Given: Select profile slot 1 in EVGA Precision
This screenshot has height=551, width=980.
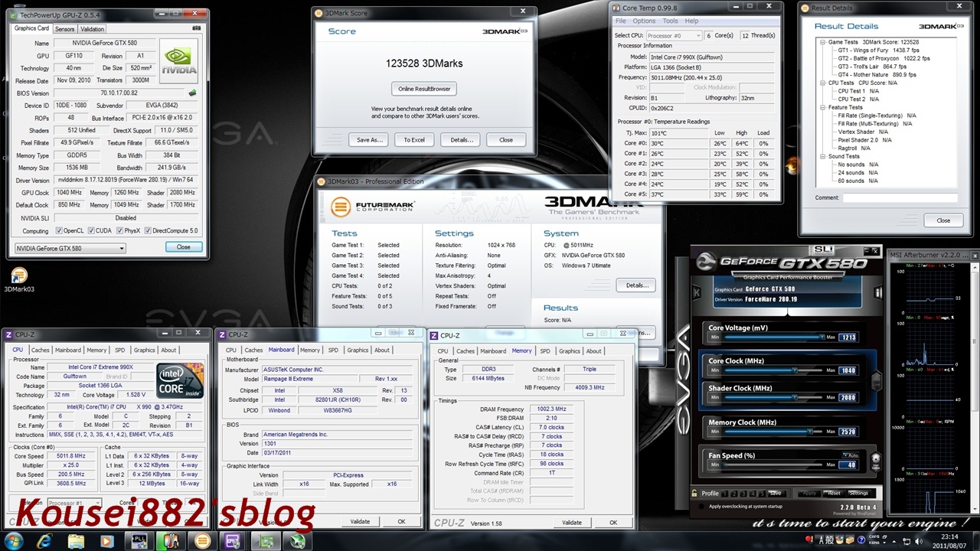Looking at the screenshot, I should (x=724, y=494).
